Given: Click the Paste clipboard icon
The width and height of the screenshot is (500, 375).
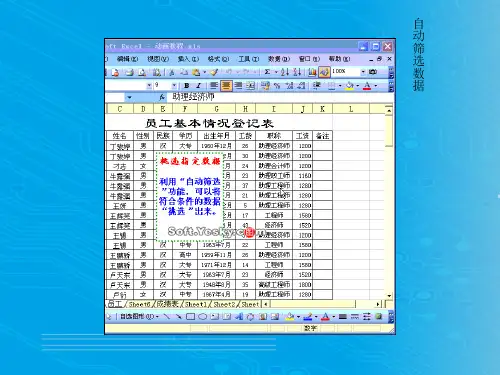Looking at the screenshot, I should point(196,72).
